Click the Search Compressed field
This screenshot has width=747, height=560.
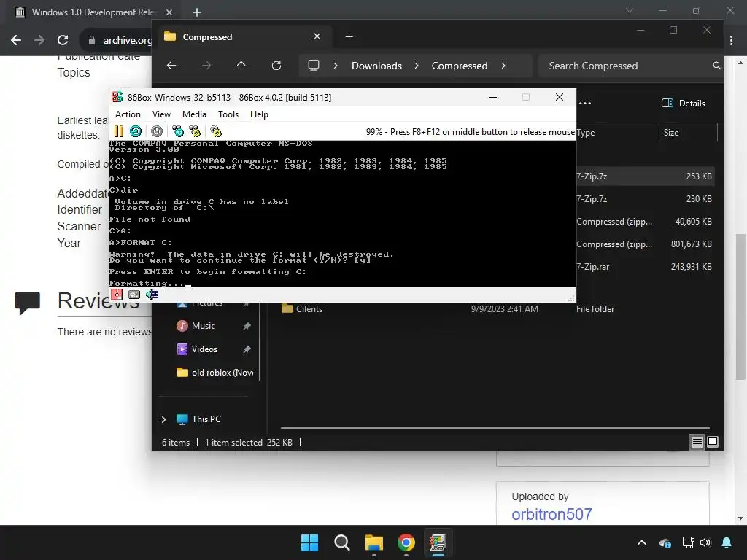tap(630, 66)
